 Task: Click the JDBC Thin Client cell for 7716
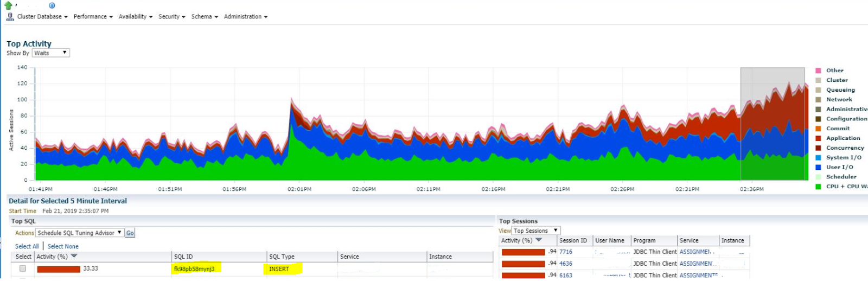coord(655,252)
